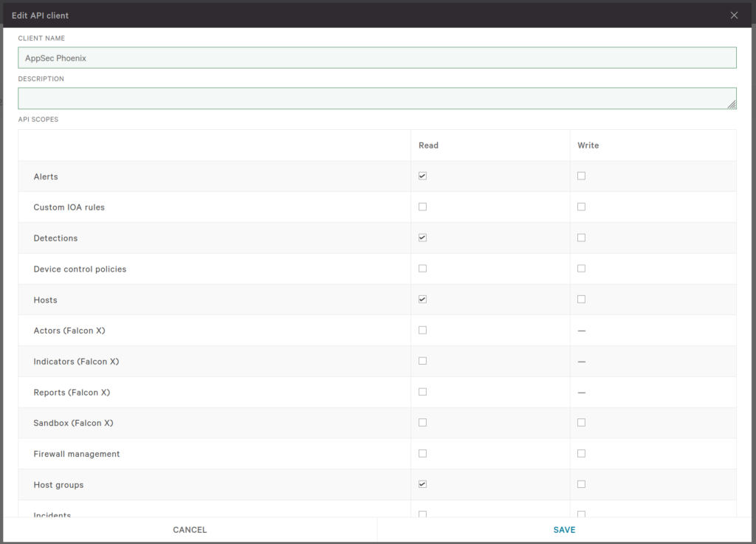The height and width of the screenshot is (544, 756).
Task: Check Write for Firewall management
Action: (x=582, y=453)
